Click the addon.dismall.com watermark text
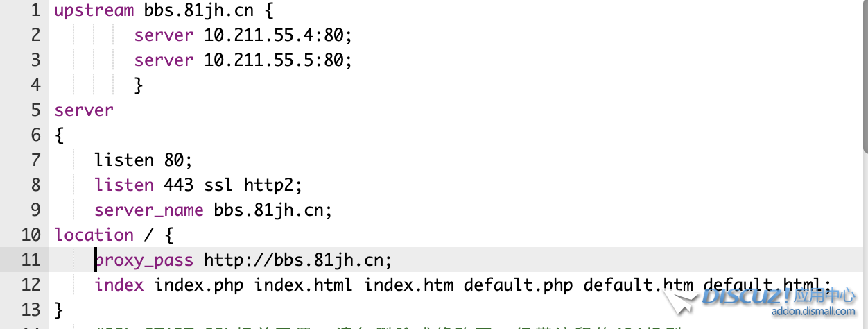Image resolution: width=868 pixels, height=329 pixels. tap(813, 312)
